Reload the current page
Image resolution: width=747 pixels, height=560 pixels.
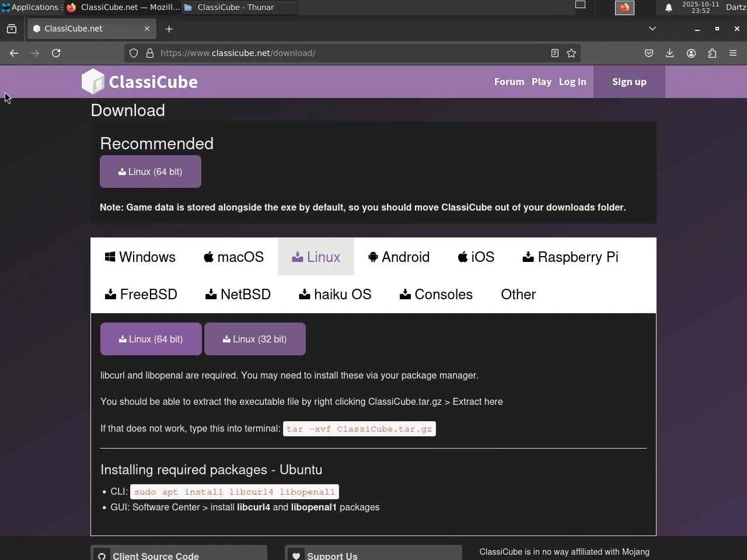click(56, 53)
